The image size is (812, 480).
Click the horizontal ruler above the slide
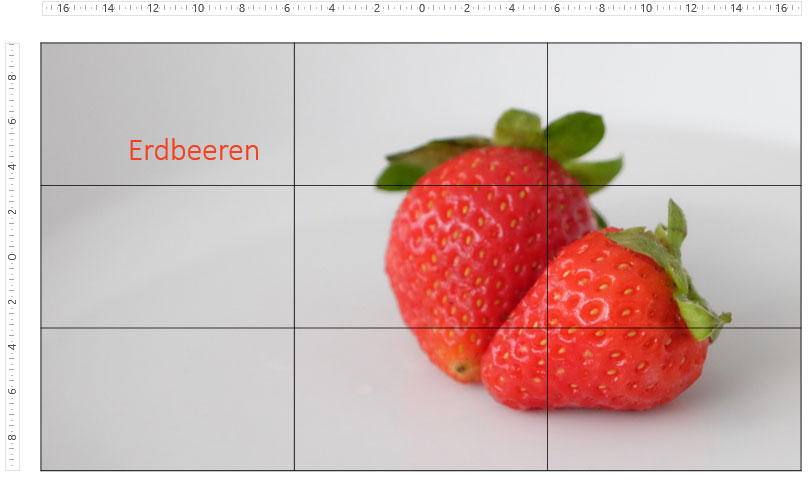(x=422, y=8)
